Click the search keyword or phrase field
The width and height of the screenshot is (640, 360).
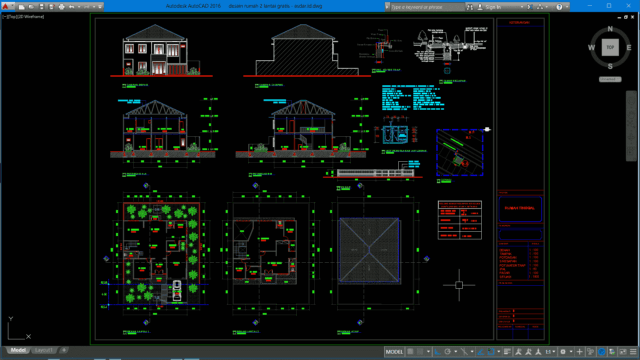[427, 7]
